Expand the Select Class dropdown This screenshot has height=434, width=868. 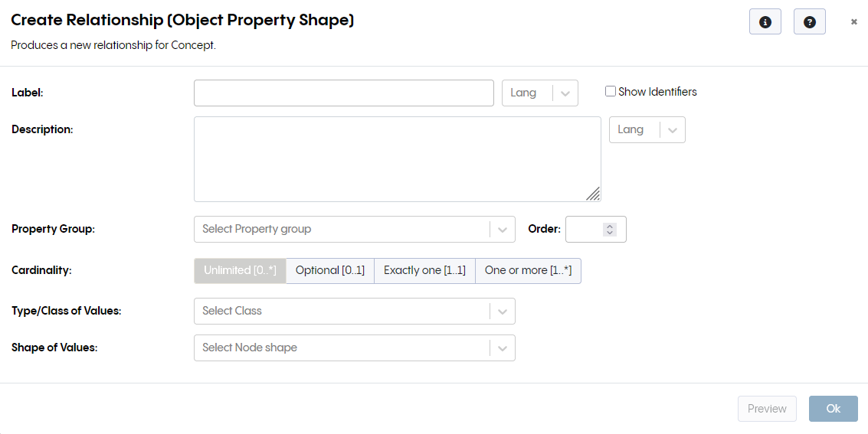[x=503, y=312]
